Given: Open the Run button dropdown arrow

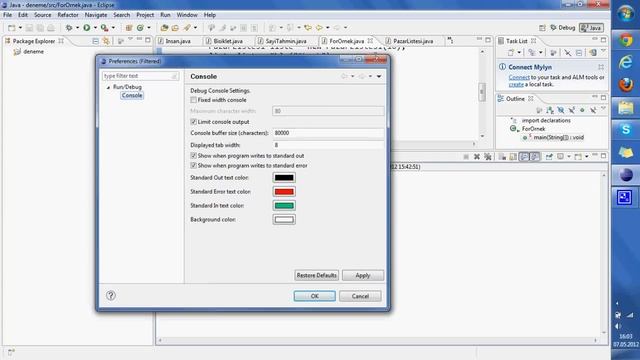Looking at the screenshot, I should tap(95, 28).
